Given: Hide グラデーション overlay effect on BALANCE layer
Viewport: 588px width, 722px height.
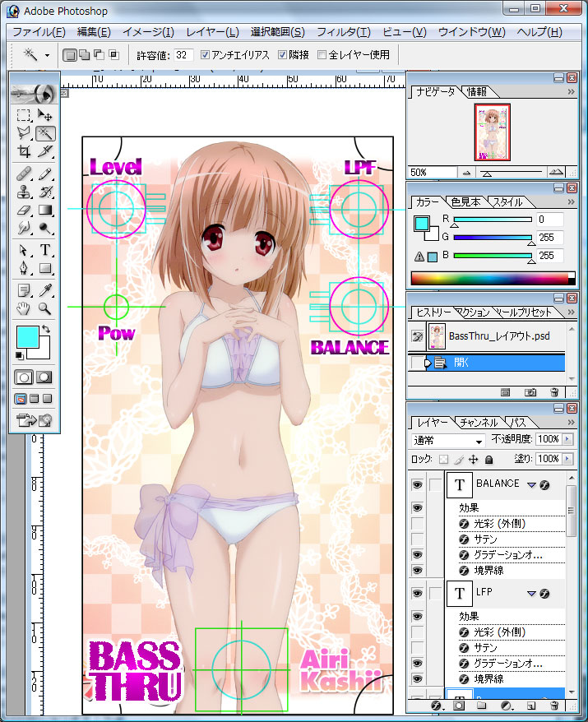Looking at the screenshot, I should pyautogui.click(x=417, y=555).
